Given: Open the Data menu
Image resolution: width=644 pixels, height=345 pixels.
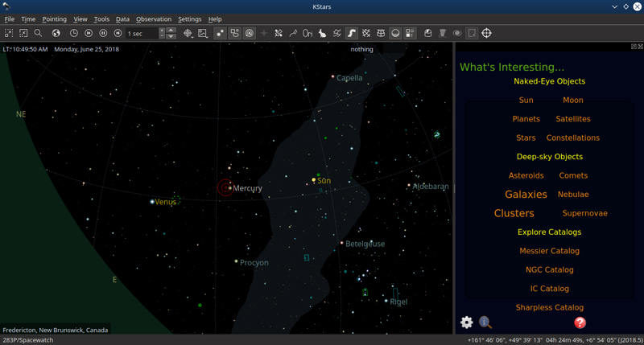Looking at the screenshot, I should [x=122, y=19].
